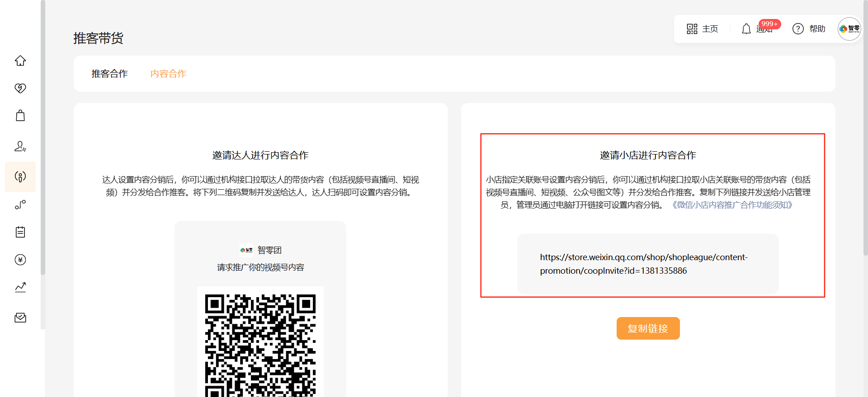Click the notification bell icon
The height and width of the screenshot is (397, 868).
[746, 29]
